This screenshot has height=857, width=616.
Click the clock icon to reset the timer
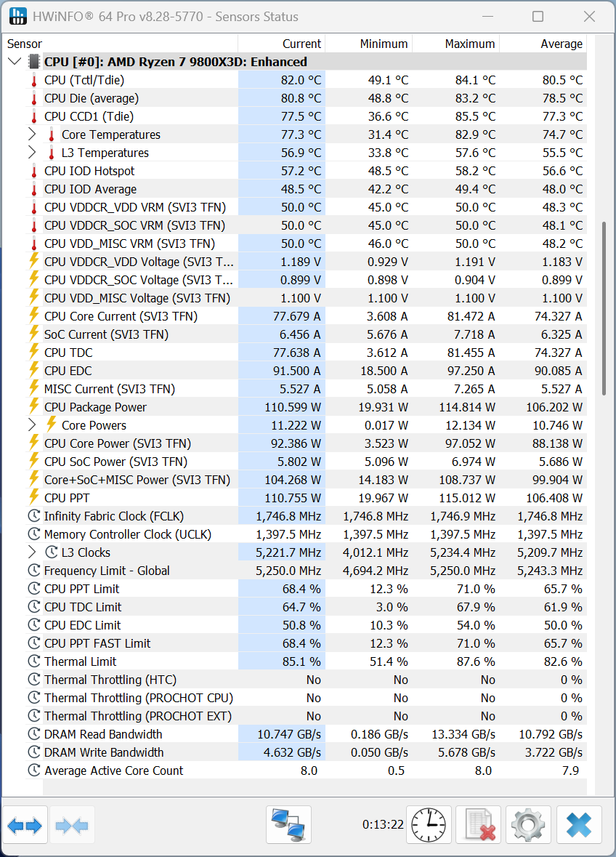point(428,824)
